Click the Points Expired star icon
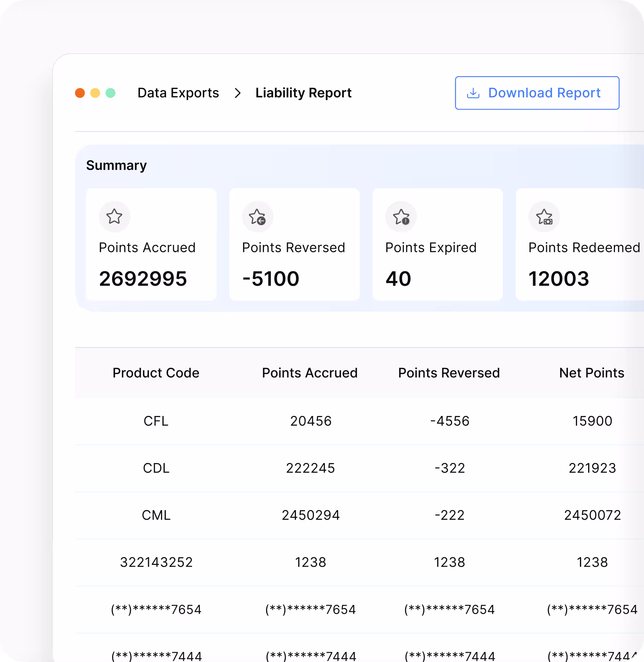This screenshot has width=644, height=662. click(x=401, y=217)
